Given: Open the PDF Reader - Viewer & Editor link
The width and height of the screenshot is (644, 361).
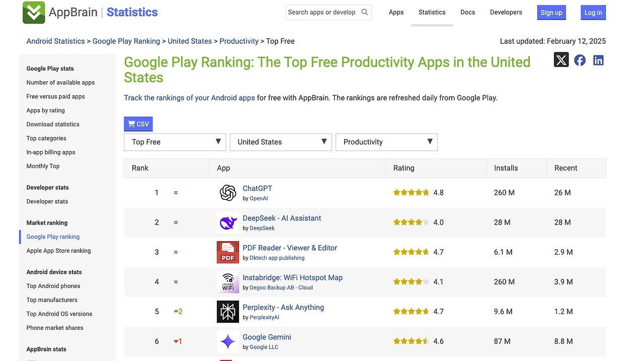Looking at the screenshot, I should (290, 248).
